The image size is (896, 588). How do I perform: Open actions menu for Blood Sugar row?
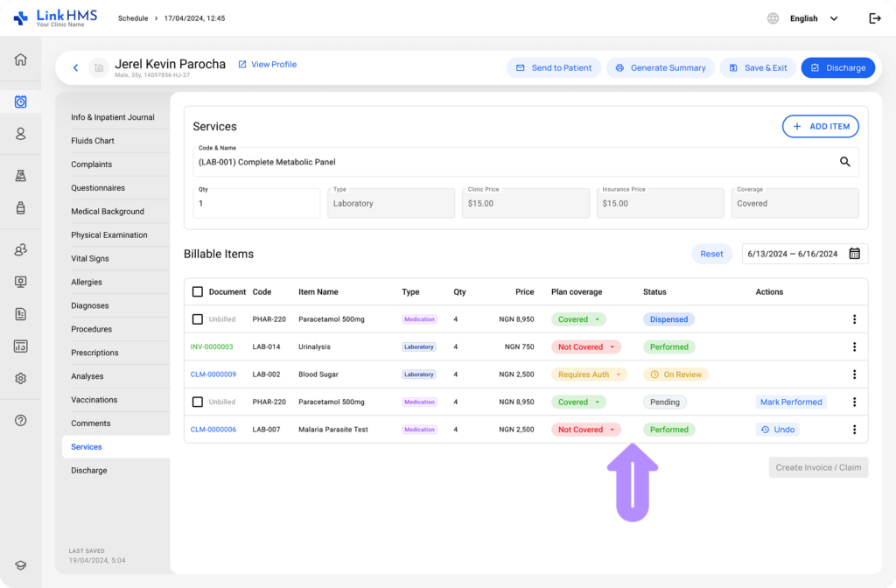click(x=854, y=374)
